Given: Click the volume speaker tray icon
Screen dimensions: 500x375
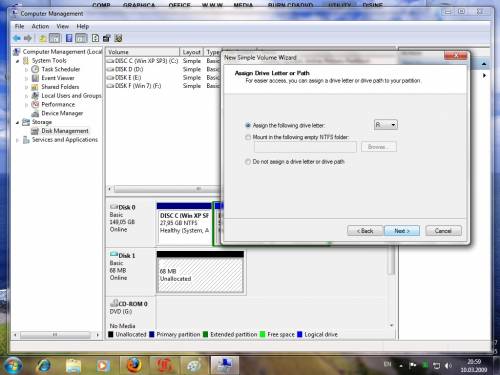Looking at the screenshot, I should click(448, 365).
